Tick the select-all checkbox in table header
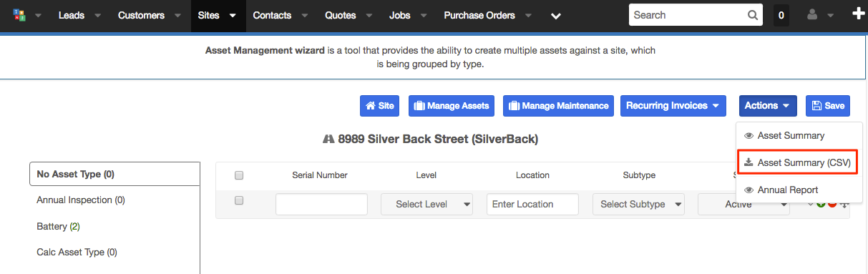This screenshot has width=868, height=274. point(239,175)
